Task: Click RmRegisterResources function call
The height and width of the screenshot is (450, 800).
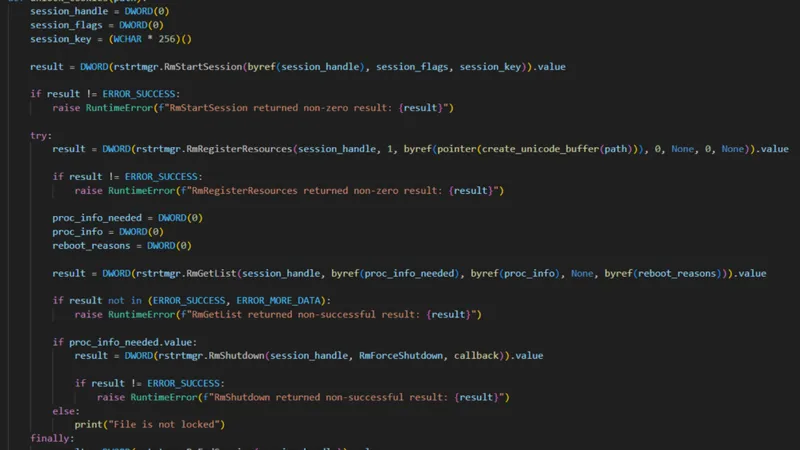Action: (x=239, y=149)
